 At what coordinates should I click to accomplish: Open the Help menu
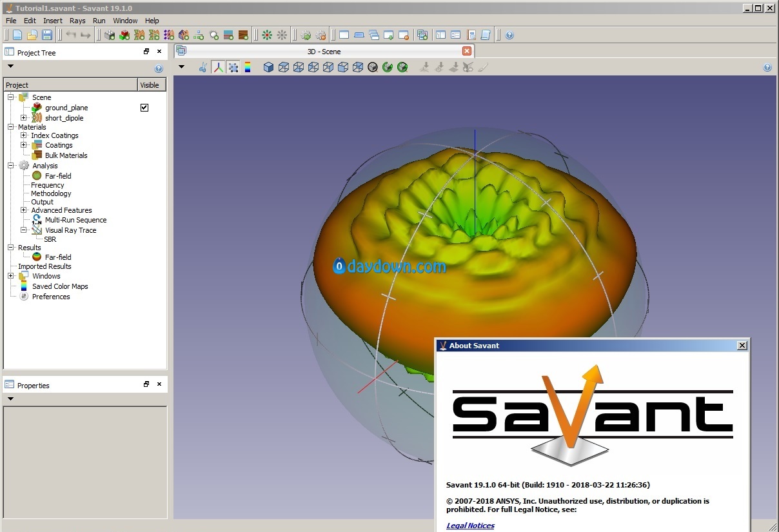[152, 21]
